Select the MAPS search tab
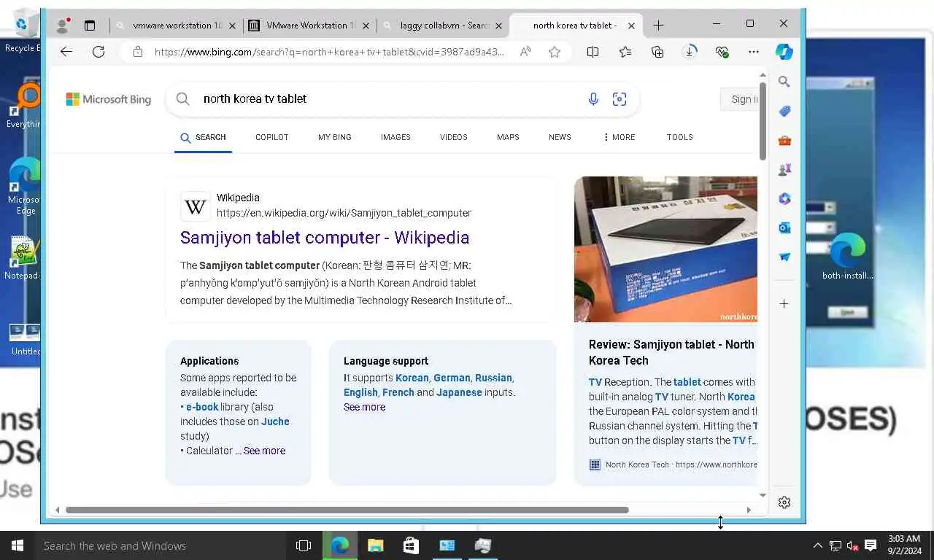This screenshot has height=560, width=934. 508,137
